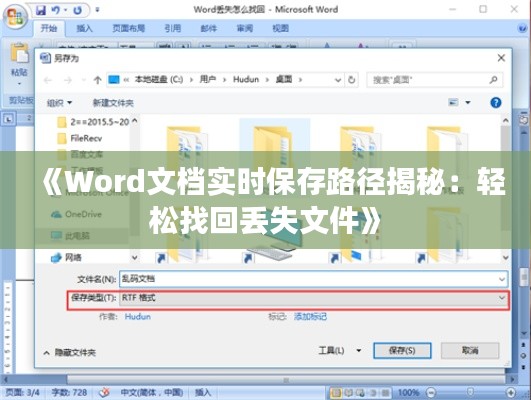Open the 页面布局 ribbon tab

128,28
